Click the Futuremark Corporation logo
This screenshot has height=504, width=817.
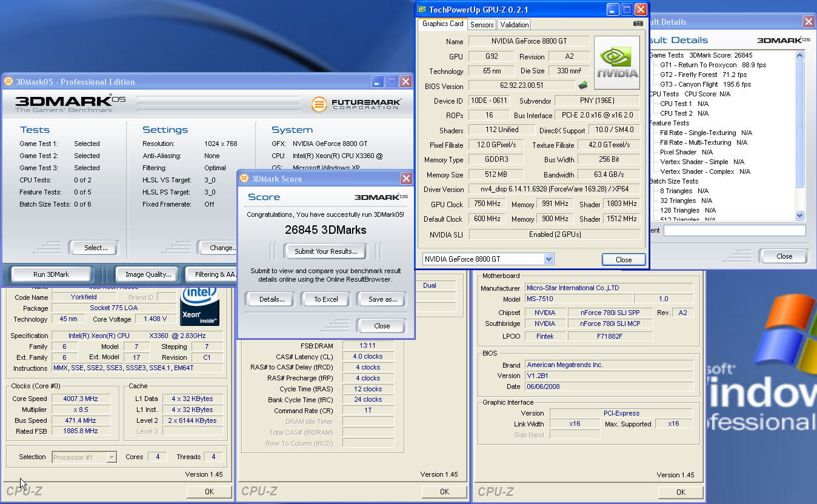click(355, 104)
